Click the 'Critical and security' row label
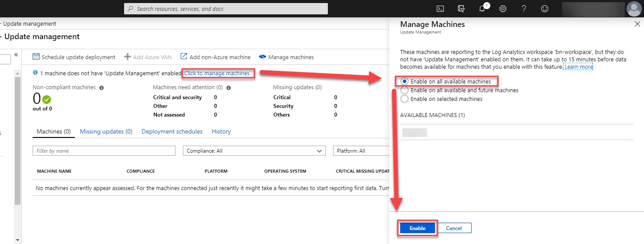The height and width of the screenshot is (244, 644). pos(178,97)
